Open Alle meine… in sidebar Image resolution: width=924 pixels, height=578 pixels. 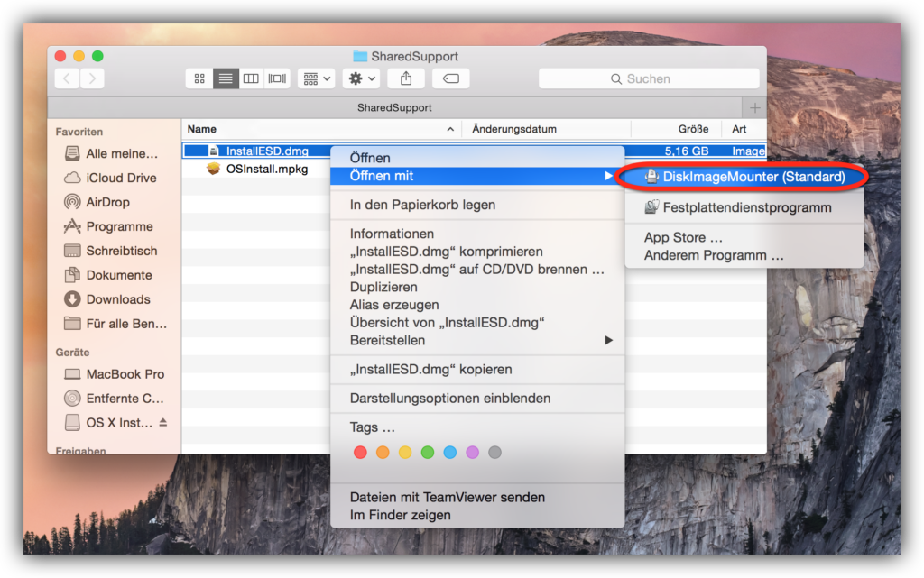[x=111, y=153]
